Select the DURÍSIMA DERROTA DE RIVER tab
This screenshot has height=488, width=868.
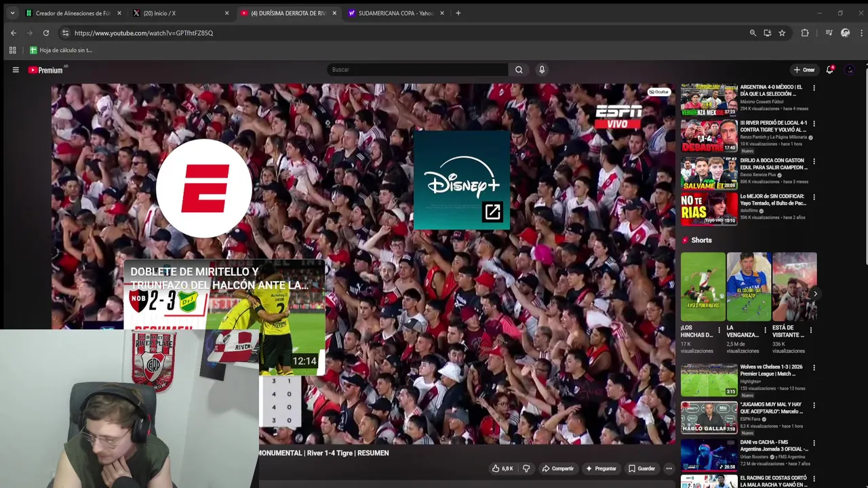pyautogui.click(x=288, y=13)
